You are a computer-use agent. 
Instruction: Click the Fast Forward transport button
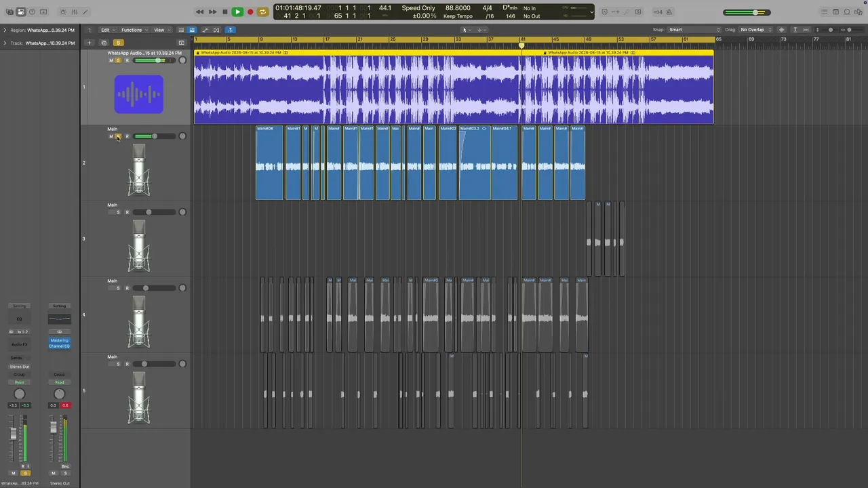point(212,12)
